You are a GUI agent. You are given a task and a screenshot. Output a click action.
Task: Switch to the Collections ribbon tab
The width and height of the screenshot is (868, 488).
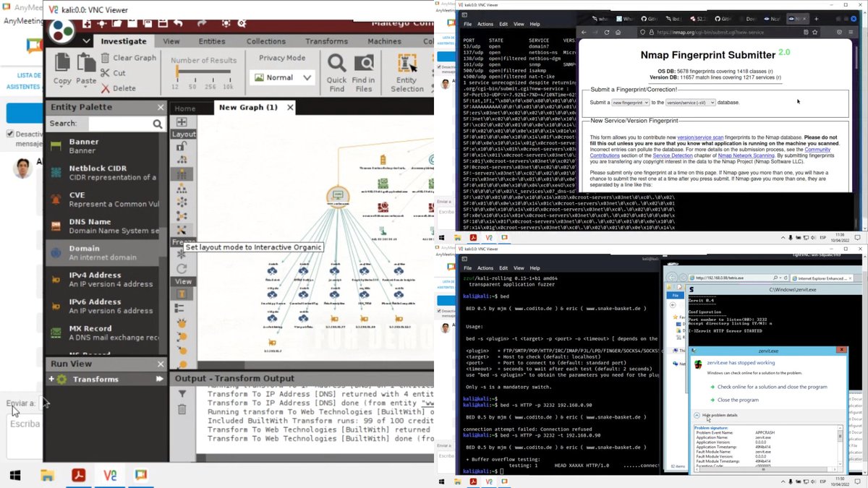(265, 41)
